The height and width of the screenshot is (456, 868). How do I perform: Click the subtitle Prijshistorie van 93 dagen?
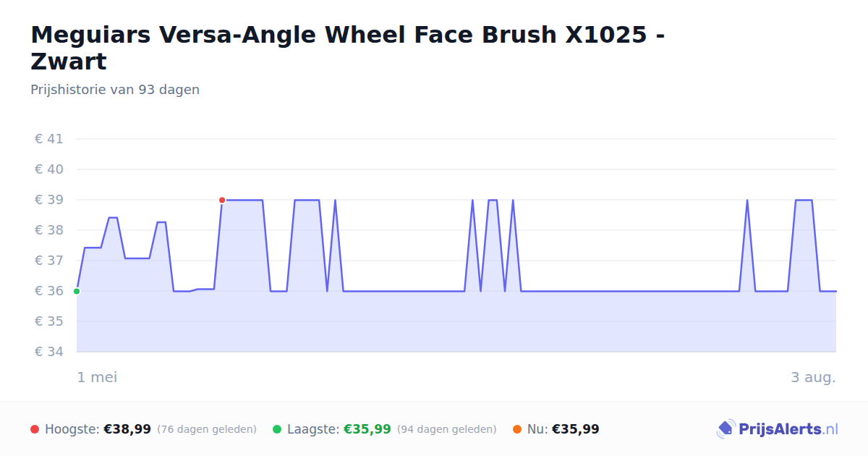[x=115, y=90]
